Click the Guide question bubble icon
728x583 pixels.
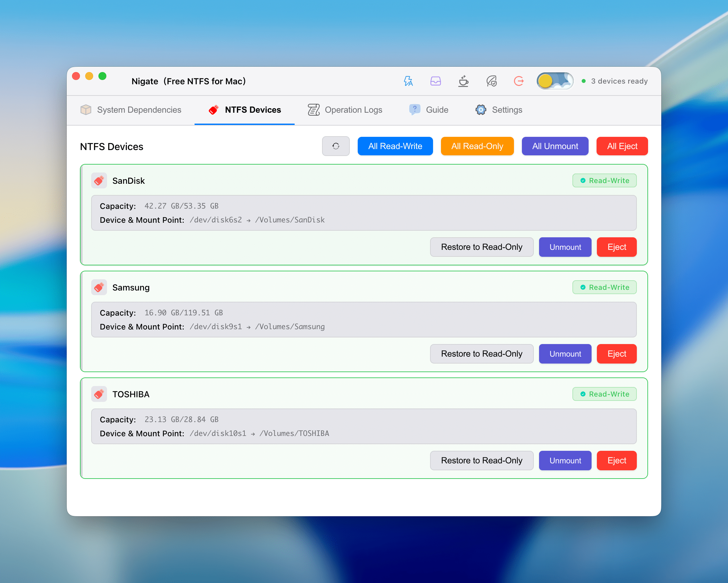414,109
